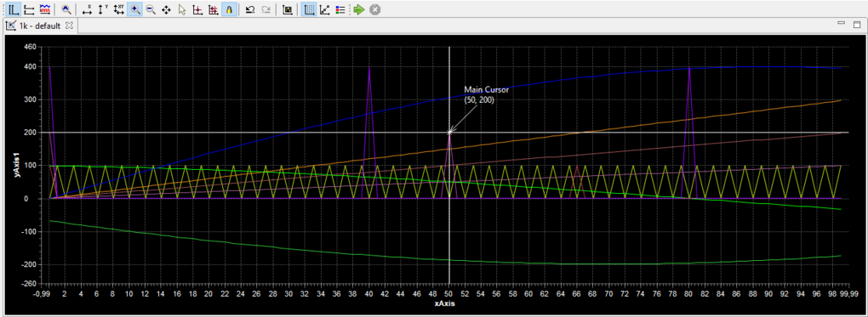Click the undo arrow icon
This screenshot has width=868, height=317.
click(x=249, y=9)
